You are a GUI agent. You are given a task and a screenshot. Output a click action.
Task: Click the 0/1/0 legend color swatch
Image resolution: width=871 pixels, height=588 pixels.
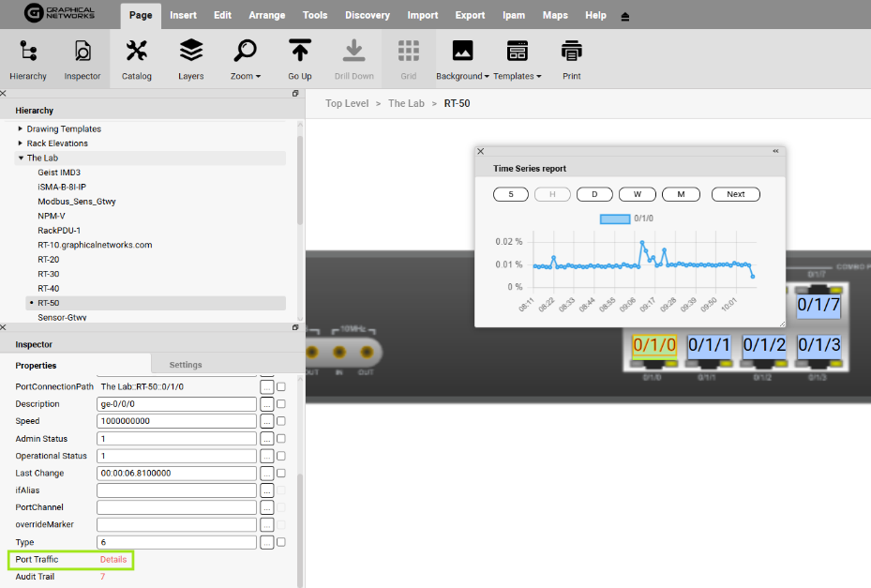pyautogui.click(x=614, y=219)
